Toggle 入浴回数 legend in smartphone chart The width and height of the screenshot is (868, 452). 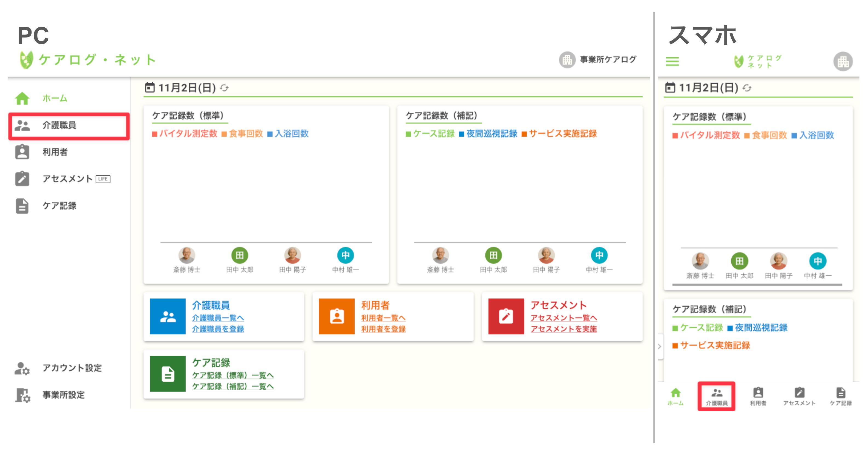pyautogui.click(x=812, y=135)
